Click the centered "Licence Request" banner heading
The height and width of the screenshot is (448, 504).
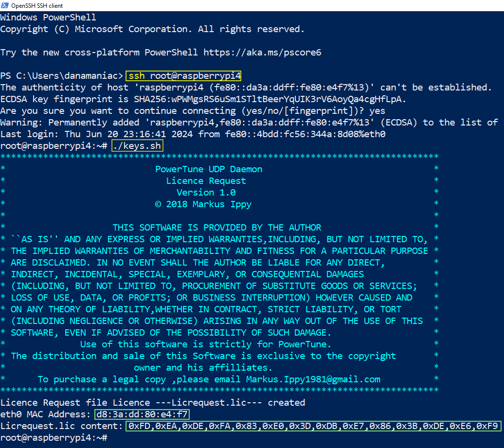pyautogui.click(x=206, y=180)
